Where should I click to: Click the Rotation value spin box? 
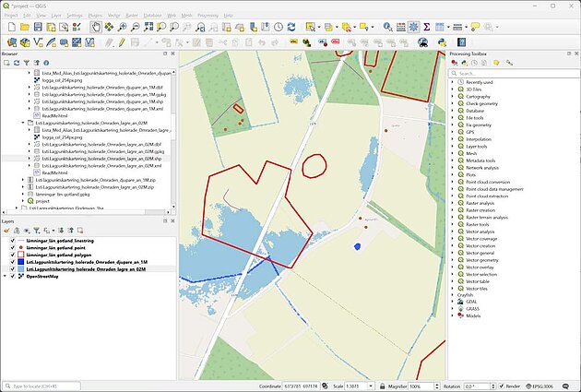coord(478,386)
